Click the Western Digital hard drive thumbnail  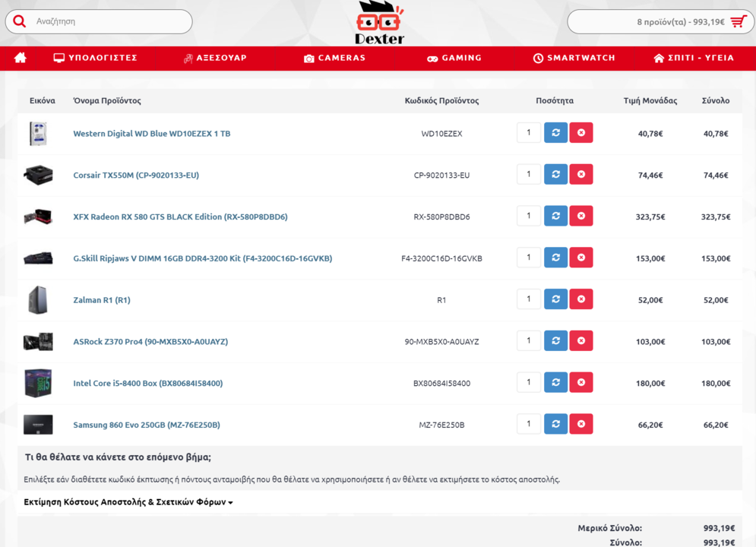[x=38, y=134]
